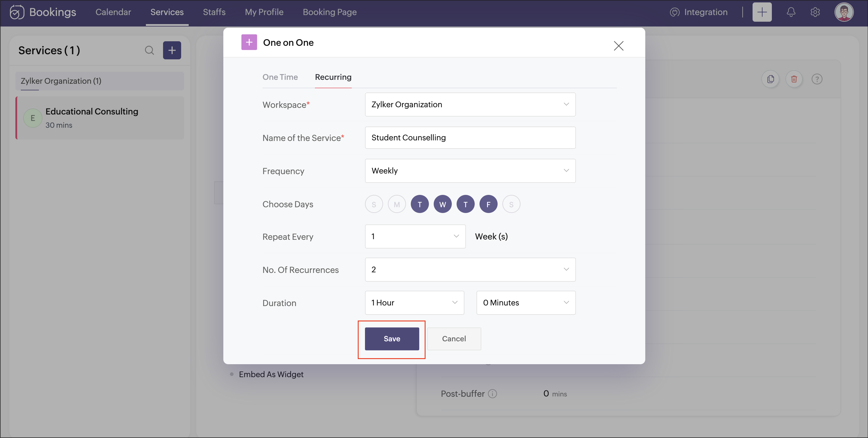This screenshot has height=438, width=868.
Task: Cancel the service dialog
Action: (454, 339)
